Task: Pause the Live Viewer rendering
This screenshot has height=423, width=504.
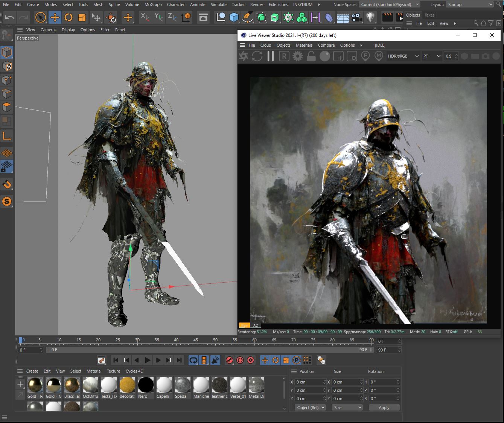Action: tap(271, 56)
